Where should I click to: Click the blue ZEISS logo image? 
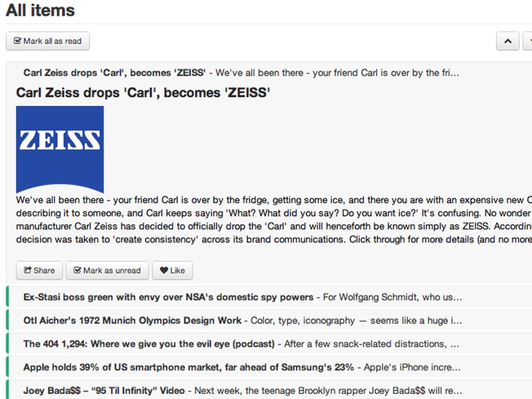[60, 150]
